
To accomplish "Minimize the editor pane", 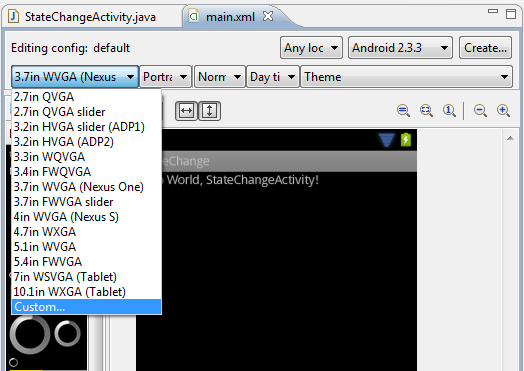I will 493,11.
